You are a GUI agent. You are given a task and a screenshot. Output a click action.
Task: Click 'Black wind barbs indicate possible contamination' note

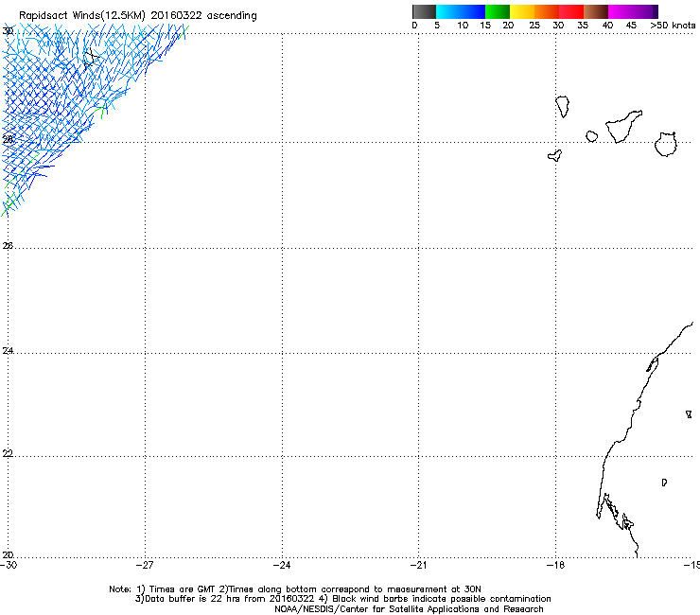pyautogui.click(x=441, y=599)
